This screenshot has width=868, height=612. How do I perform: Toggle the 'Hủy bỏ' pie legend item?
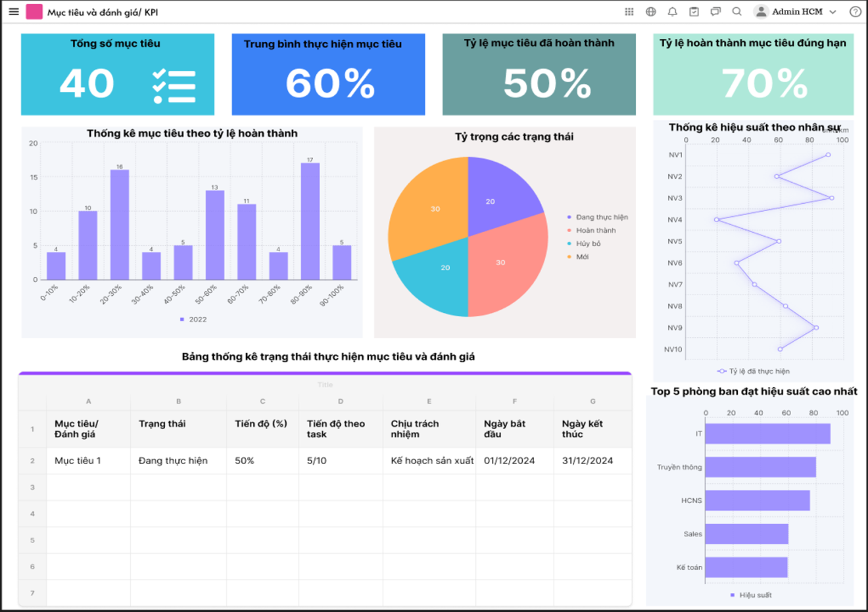(x=584, y=244)
